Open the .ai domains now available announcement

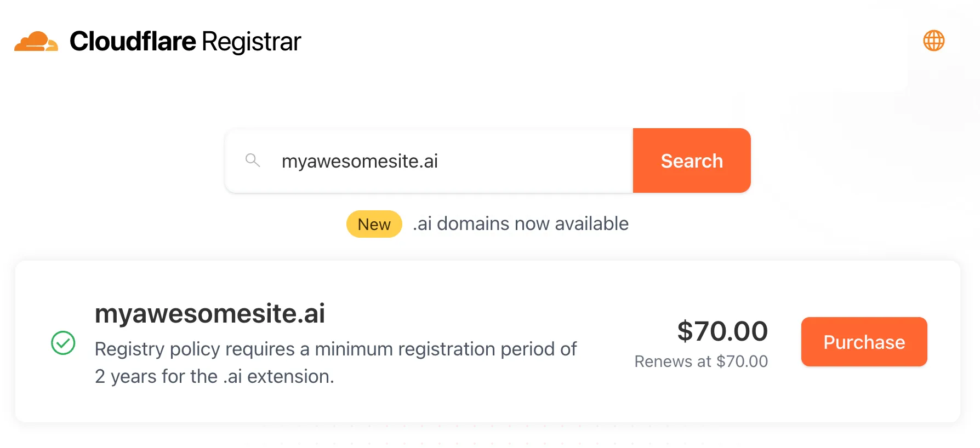coord(521,223)
